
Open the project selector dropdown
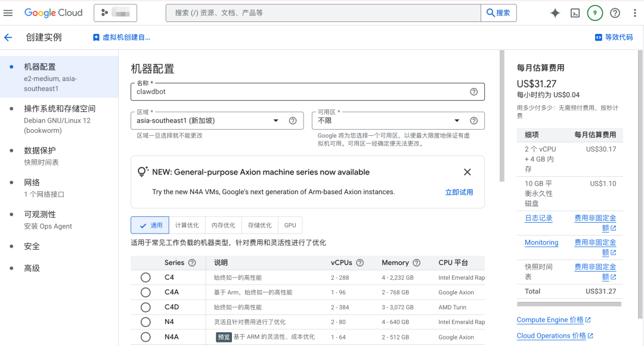[116, 13]
